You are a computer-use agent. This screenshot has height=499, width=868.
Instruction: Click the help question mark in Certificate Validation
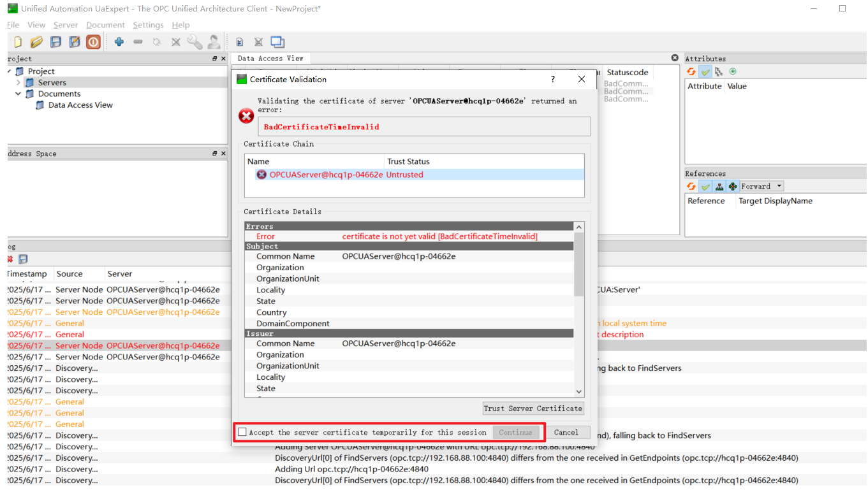coord(553,79)
